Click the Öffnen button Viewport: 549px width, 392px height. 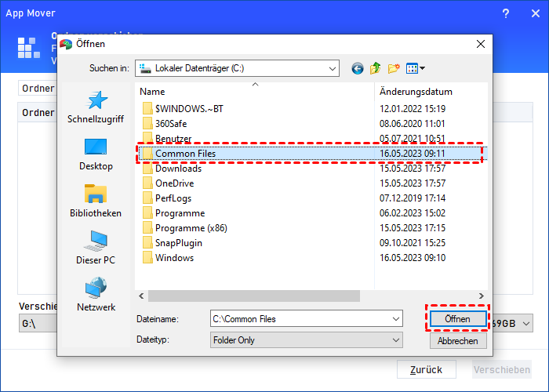(x=458, y=319)
